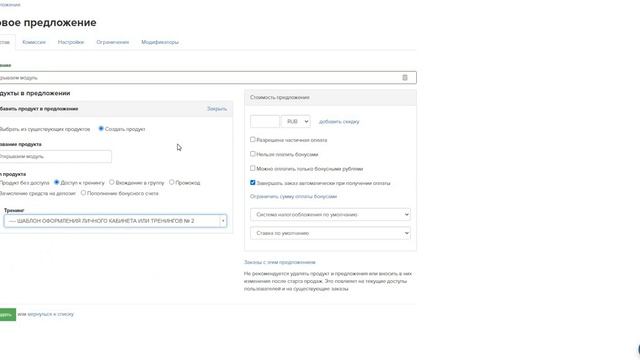Choose the Вхождение в группу product type
This screenshot has height=360, width=640.
111,182
